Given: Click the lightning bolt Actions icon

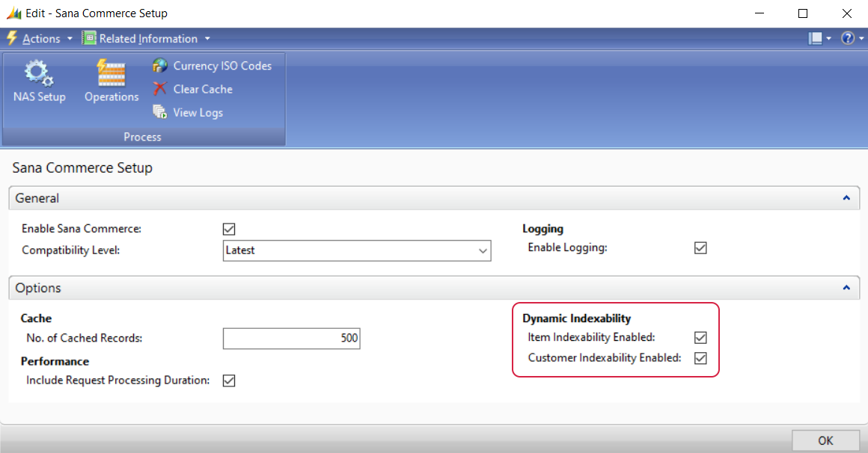Looking at the screenshot, I should click(12, 38).
